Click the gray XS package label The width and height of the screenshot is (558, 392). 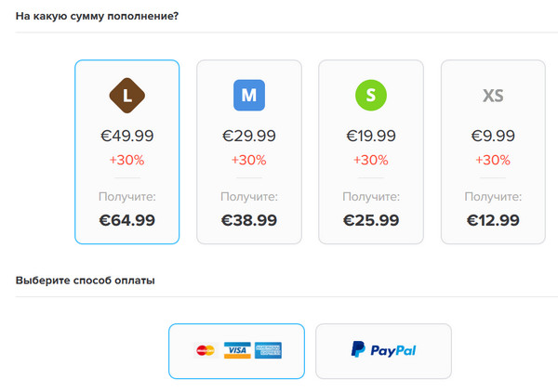click(x=493, y=96)
